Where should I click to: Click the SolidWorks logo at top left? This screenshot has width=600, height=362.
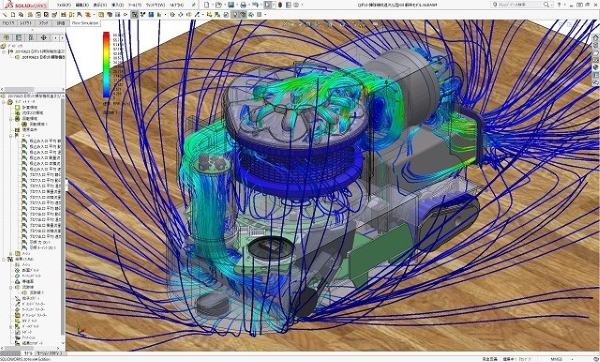pyautogui.click(x=26, y=5)
